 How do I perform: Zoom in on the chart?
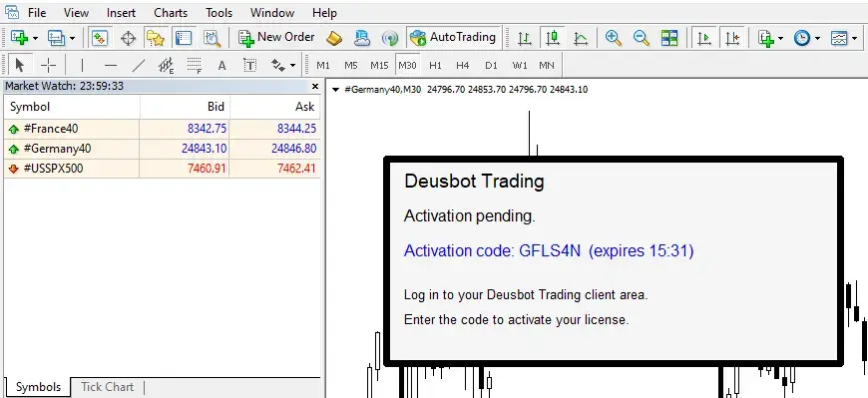point(613,38)
